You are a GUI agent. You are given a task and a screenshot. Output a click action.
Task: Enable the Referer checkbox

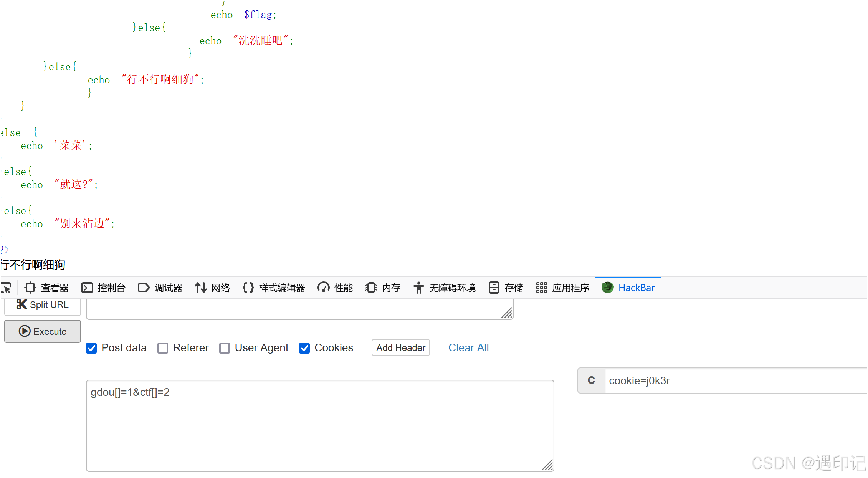163,348
